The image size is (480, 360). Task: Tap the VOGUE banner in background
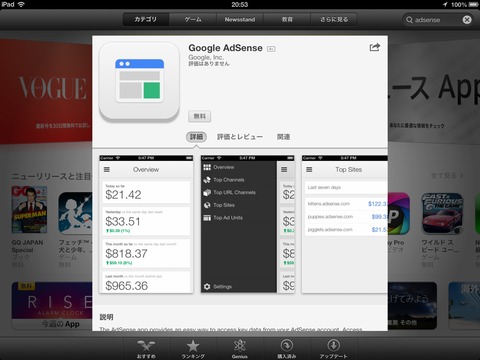(46, 92)
